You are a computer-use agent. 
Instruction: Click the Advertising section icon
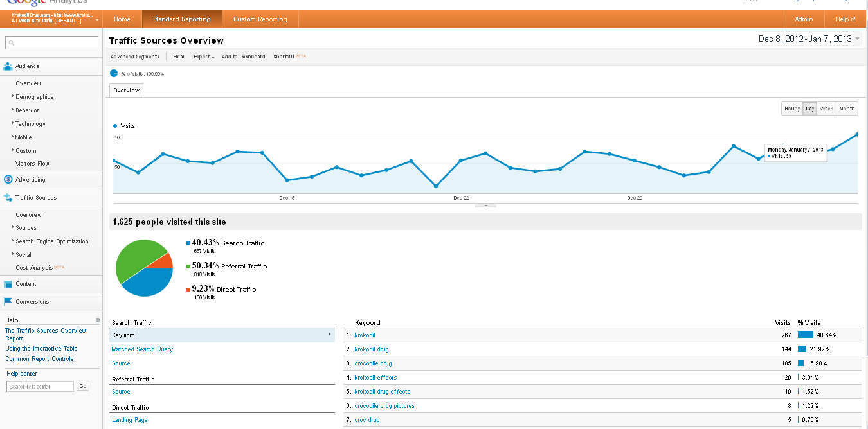pyautogui.click(x=8, y=180)
